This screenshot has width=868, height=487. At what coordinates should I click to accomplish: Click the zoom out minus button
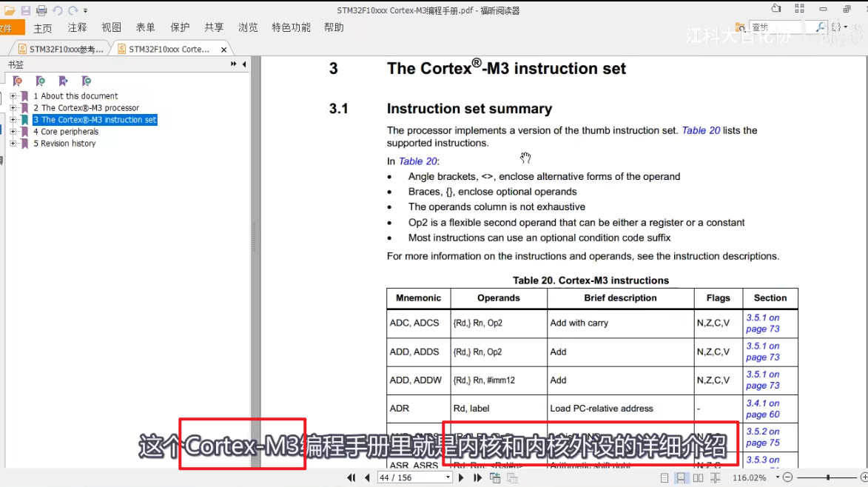(x=788, y=477)
